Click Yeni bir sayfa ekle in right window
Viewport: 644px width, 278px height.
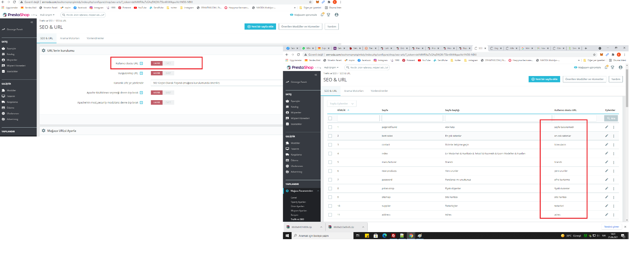click(x=544, y=79)
